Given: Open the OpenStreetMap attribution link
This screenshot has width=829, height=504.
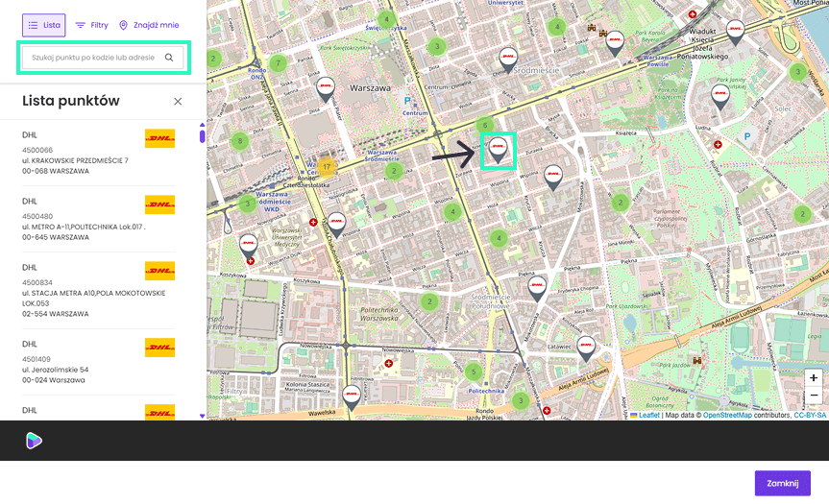Looking at the screenshot, I should point(727,416).
